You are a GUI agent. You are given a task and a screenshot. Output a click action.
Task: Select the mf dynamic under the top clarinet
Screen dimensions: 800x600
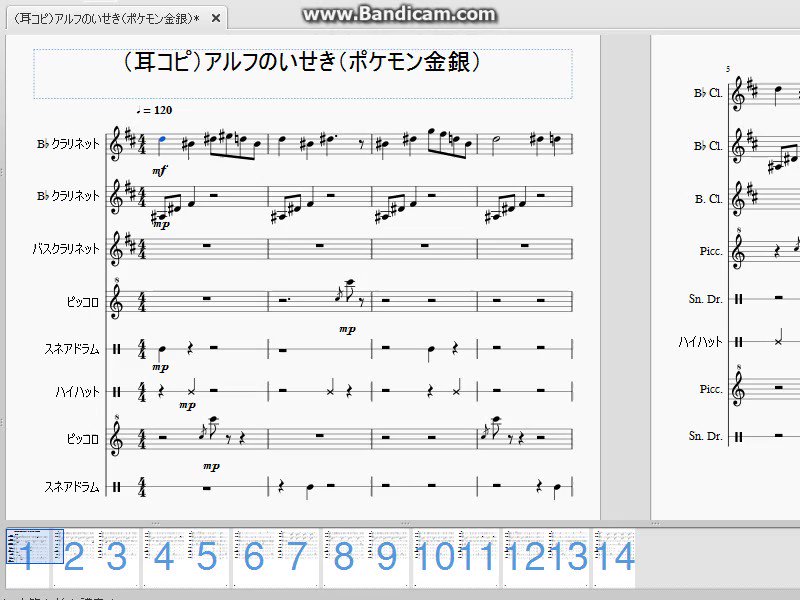[160, 171]
